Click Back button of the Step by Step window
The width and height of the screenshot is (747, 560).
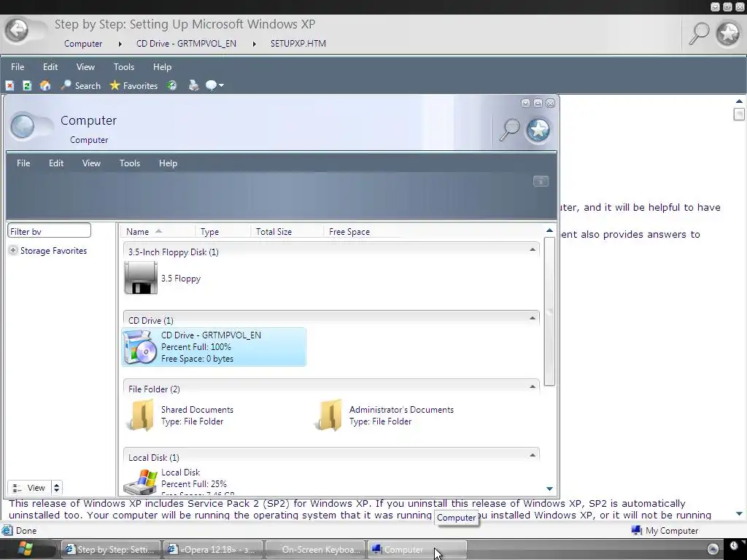click(x=18, y=31)
